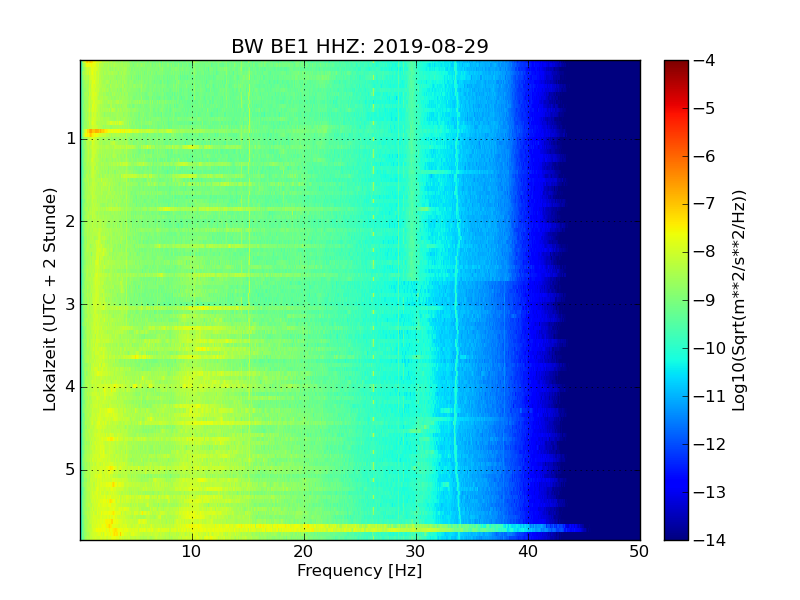Click the y-axis tick label 4

point(71,387)
